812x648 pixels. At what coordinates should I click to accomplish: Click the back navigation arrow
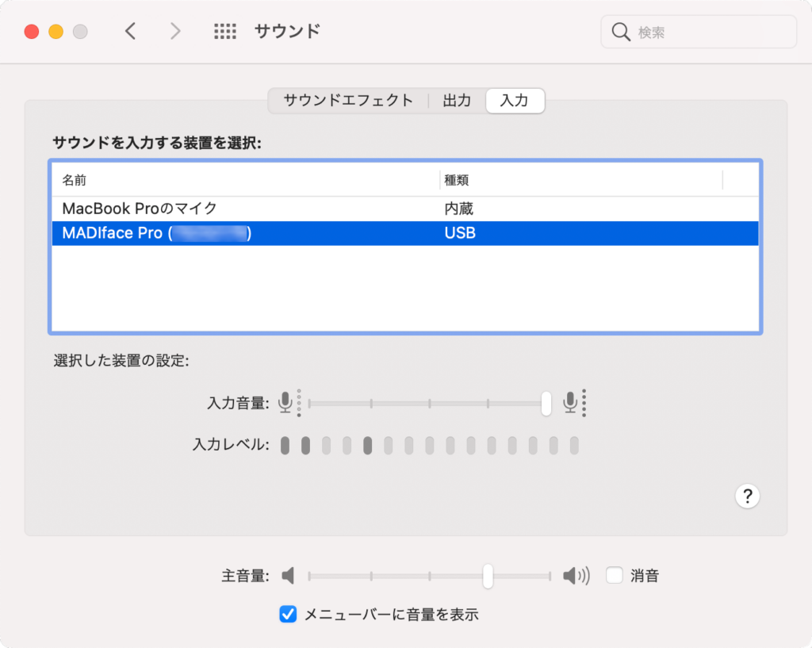pos(132,31)
